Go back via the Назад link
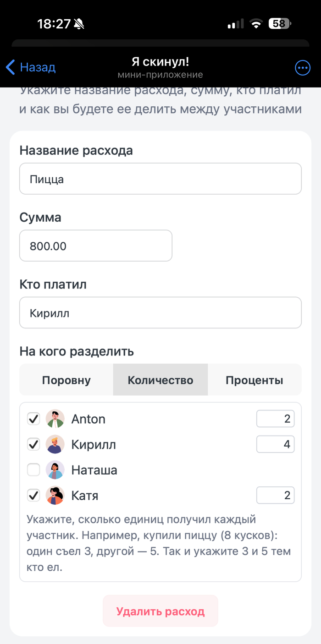The image size is (321, 644). click(38, 68)
